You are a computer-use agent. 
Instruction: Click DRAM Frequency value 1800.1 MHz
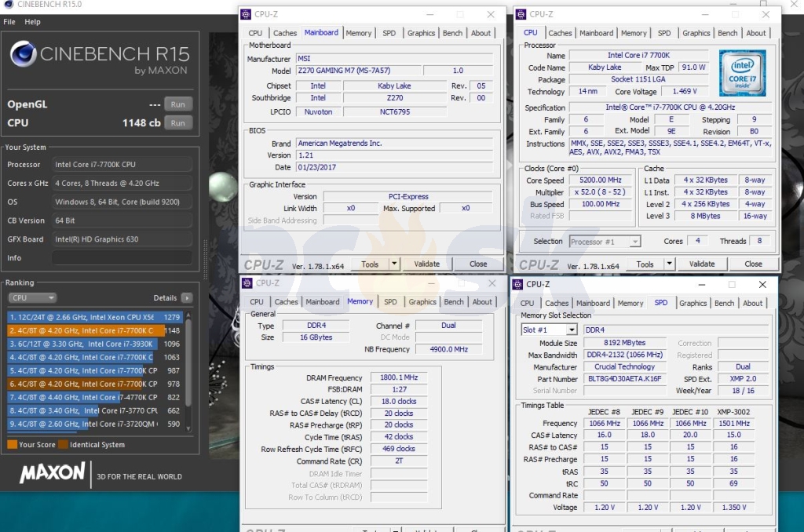pyautogui.click(x=399, y=377)
